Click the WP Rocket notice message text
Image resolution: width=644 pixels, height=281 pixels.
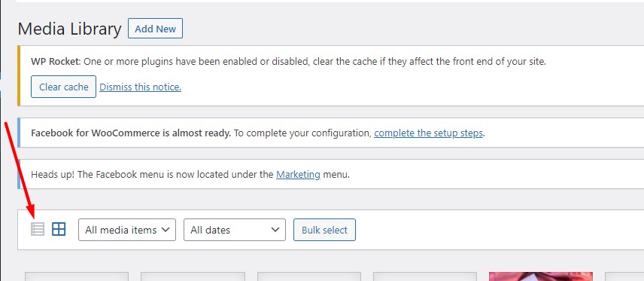tap(288, 62)
